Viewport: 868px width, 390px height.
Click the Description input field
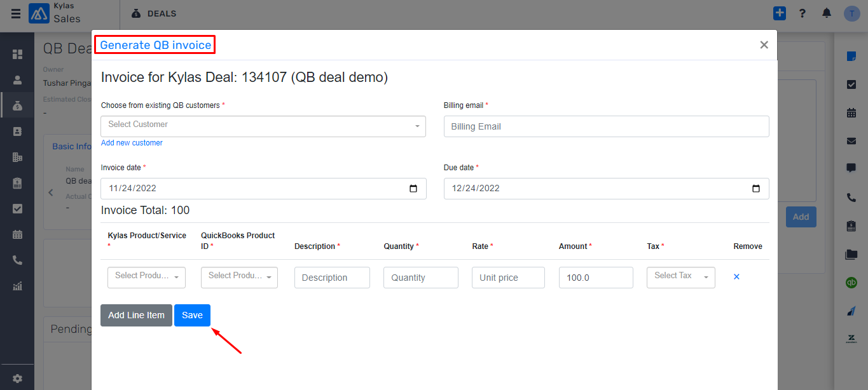tap(332, 278)
